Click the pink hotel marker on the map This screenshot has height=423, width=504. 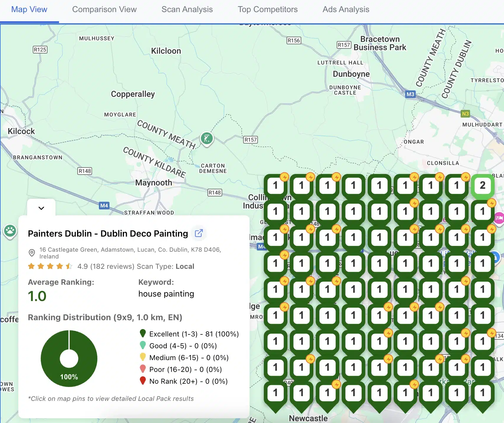tap(499, 218)
